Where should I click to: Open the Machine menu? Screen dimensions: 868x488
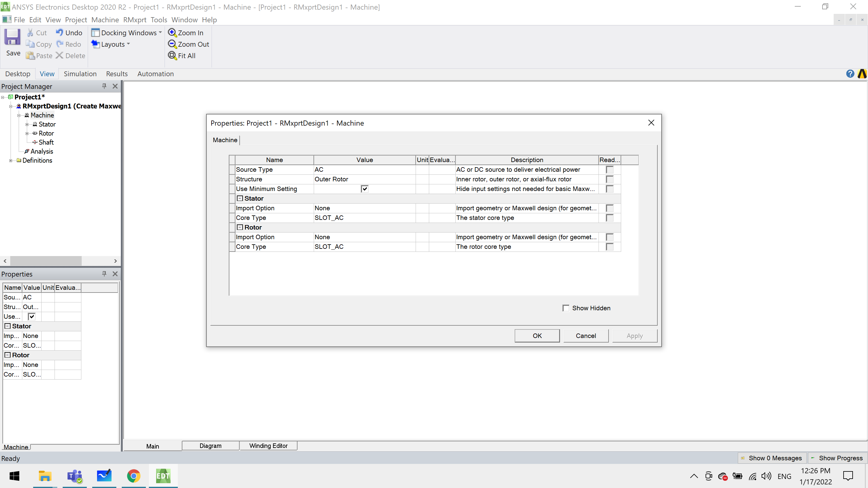click(x=105, y=20)
